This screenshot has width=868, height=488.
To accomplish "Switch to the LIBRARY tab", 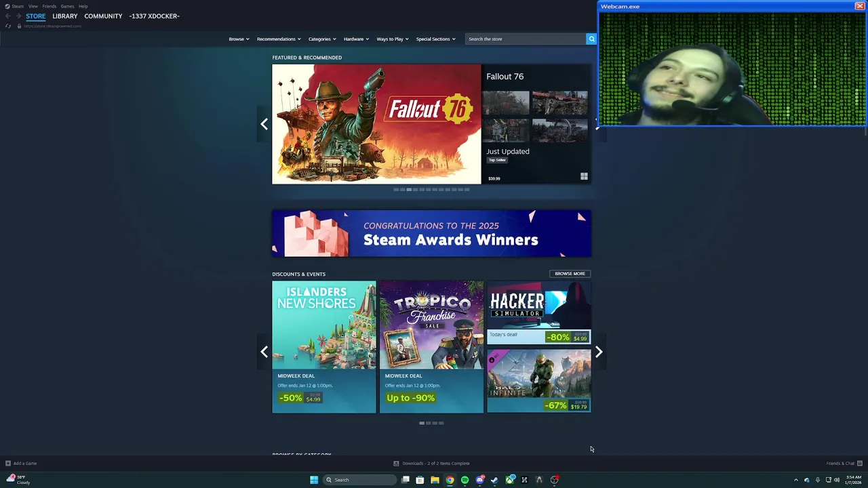I will (65, 16).
